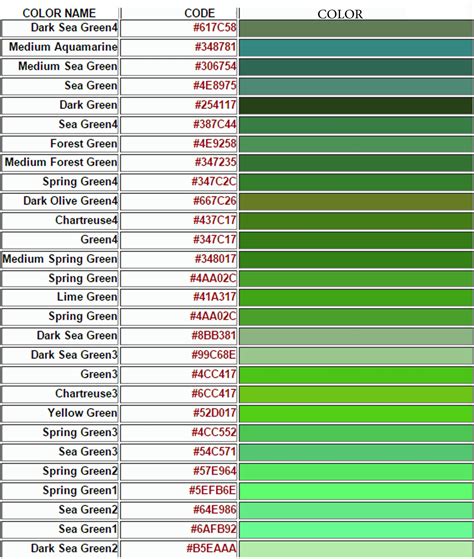This screenshot has height=559, width=474.
Task: Select the '#437C17' code cell
Action: (x=179, y=221)
